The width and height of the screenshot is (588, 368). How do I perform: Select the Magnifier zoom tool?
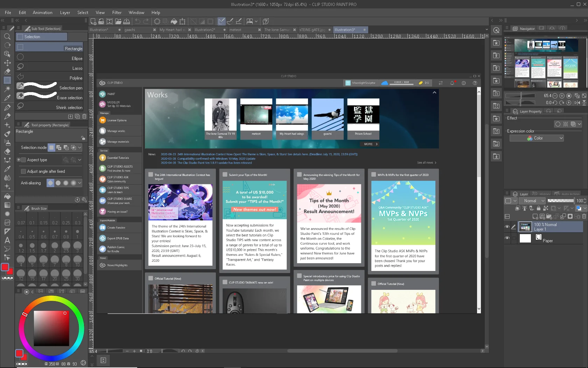click(7, 36)
